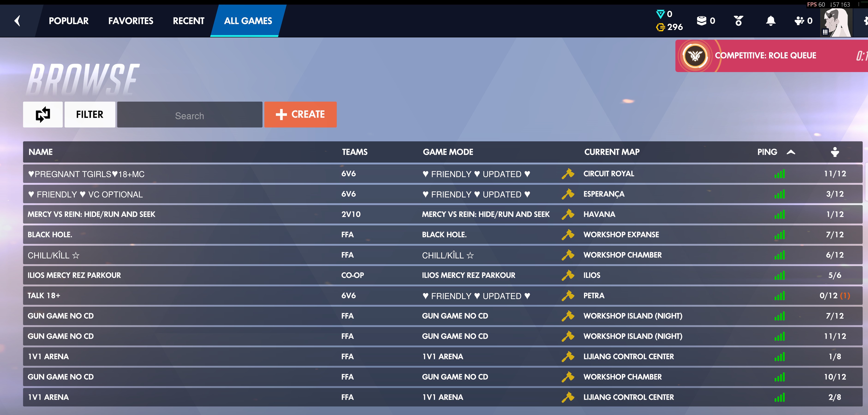Image resolution: width=868 pixels, height=415 pixels.
Task: Click player count '1/8'
Action: [x=835, y=357]
